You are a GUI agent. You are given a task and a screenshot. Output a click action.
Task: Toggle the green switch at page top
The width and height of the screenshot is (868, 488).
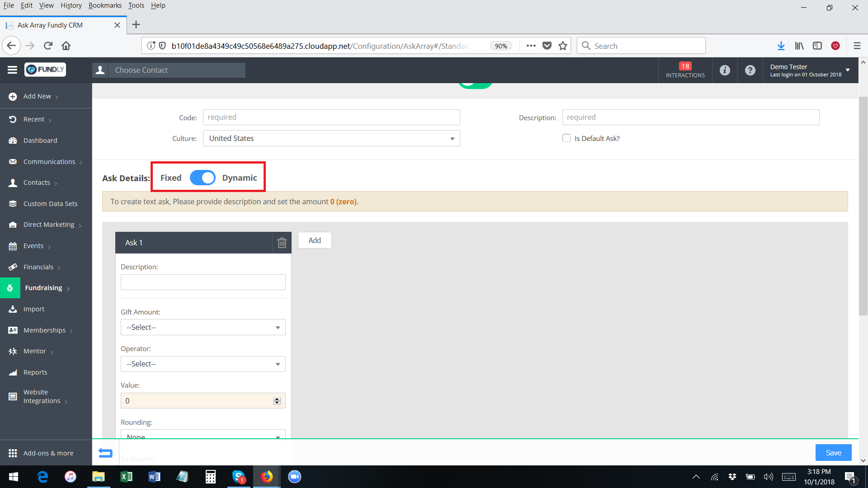click(x=475, y=85)
